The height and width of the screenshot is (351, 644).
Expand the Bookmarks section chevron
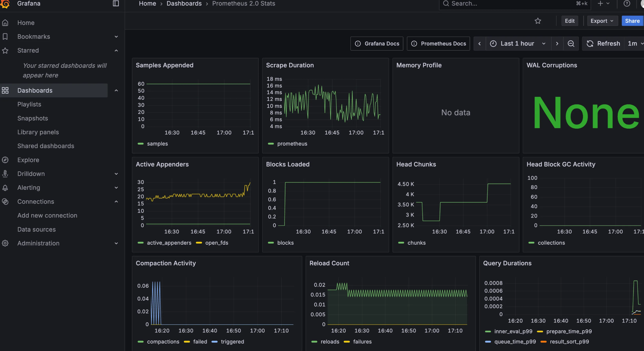(116, 37)
